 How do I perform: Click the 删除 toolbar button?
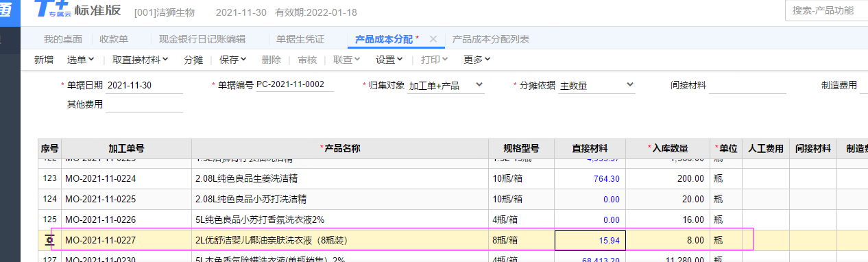272,60
